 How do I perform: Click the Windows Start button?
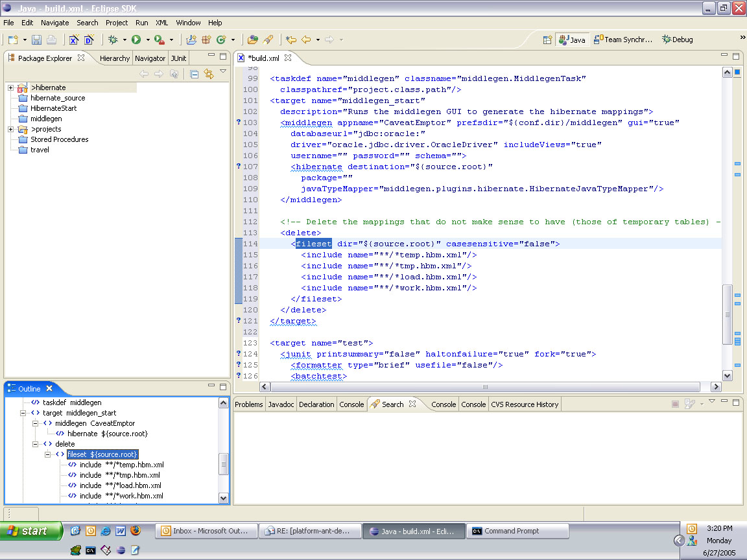point(31,531)
